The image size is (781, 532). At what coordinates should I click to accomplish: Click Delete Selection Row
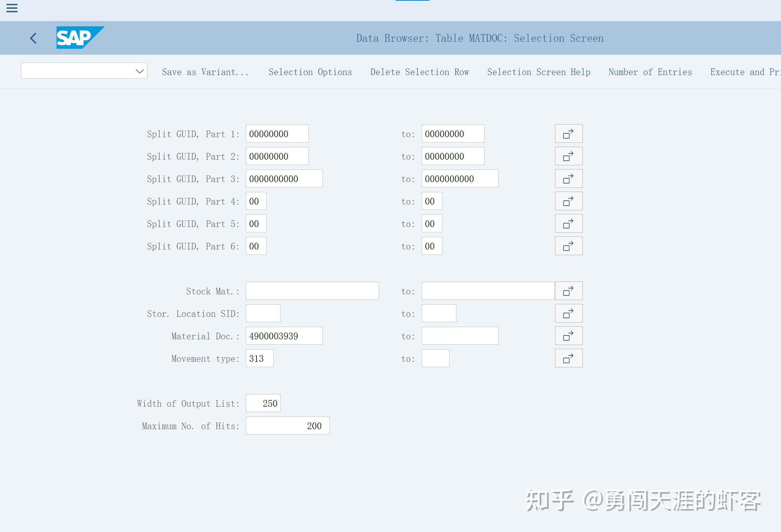point(420,72)
